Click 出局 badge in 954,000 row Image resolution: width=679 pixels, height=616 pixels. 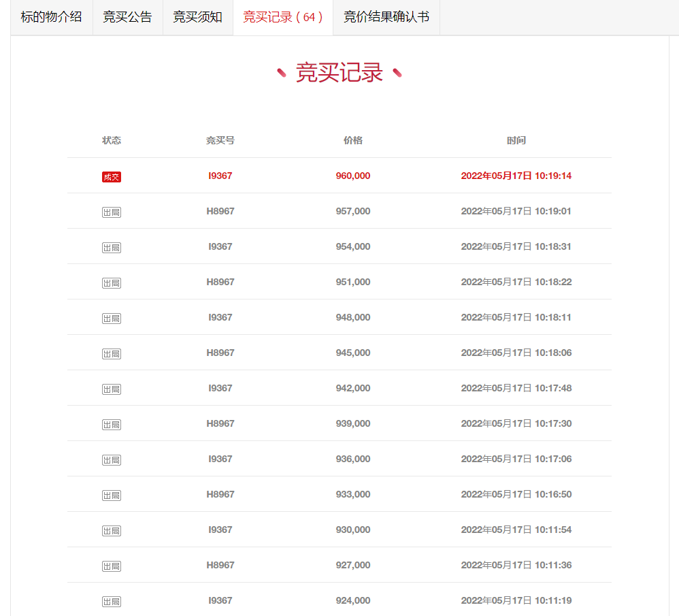[112, 248]
